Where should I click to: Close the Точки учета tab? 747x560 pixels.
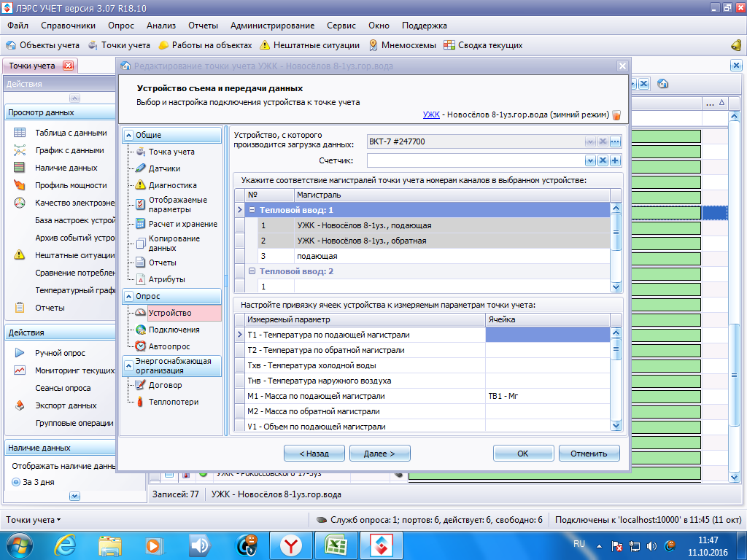pos(69,66)
